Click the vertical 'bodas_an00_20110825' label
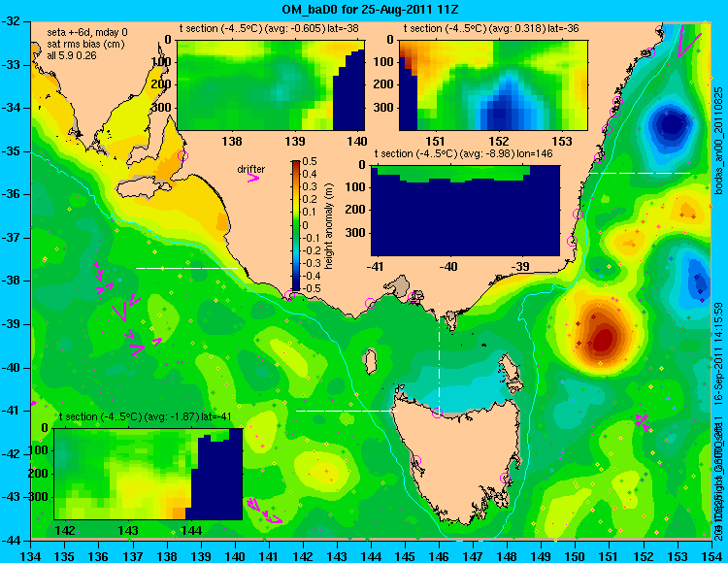This screenshot has width=728, height=563. coord(718,141)
